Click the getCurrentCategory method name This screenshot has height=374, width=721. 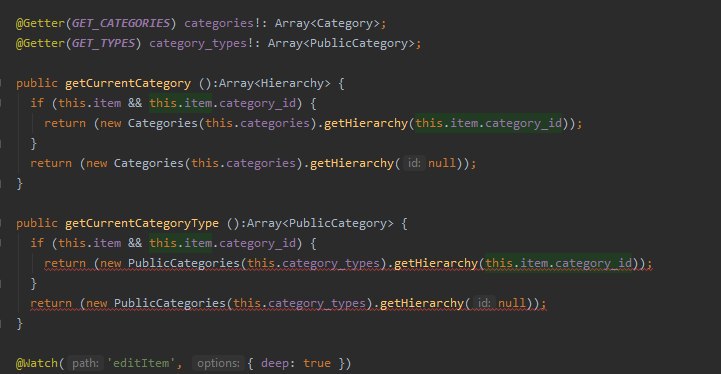128,83
